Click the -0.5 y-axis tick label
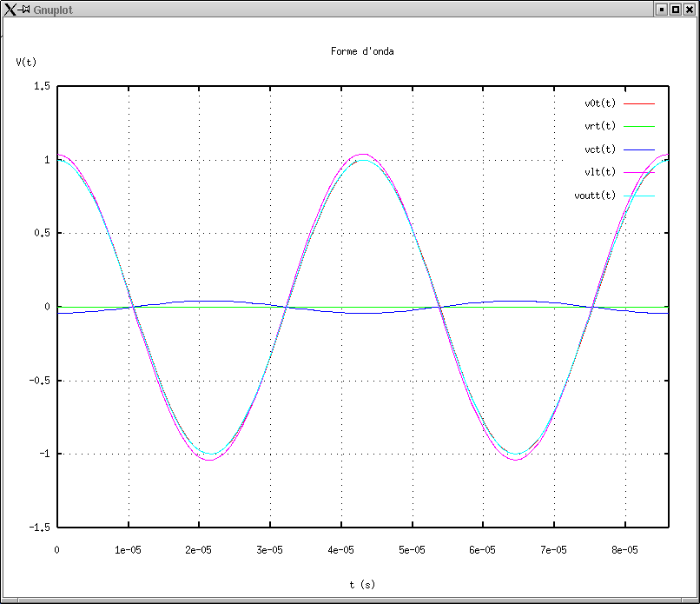700x604 pixels. click(x=37, y=381)
